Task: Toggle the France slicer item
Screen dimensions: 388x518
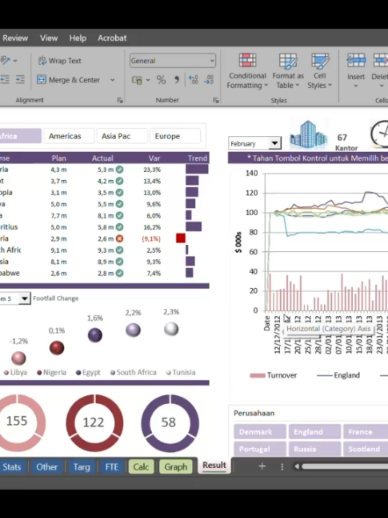Action: point(366,432)
